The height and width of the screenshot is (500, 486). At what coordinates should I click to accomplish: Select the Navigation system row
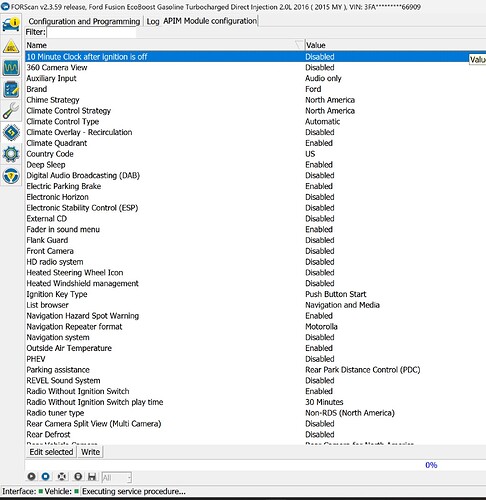tap(255, 337)
